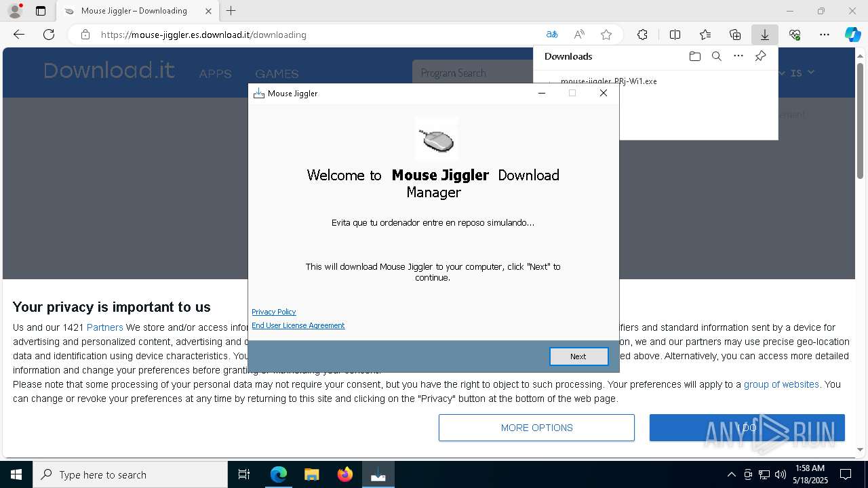Open a new browser tab
Image resolution: width=868 pixels, height=488 pixels.
pos(231,11)
